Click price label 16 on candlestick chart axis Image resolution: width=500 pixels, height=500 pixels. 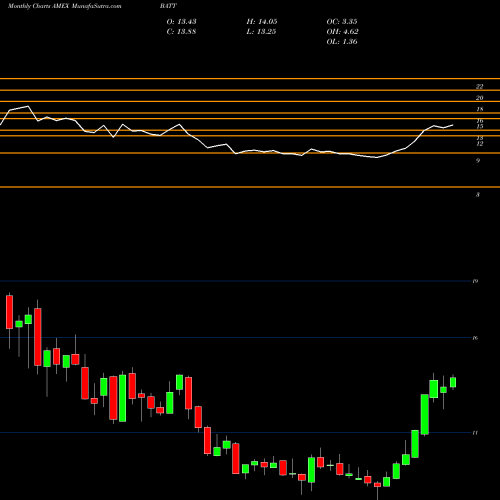coord(475,338)
